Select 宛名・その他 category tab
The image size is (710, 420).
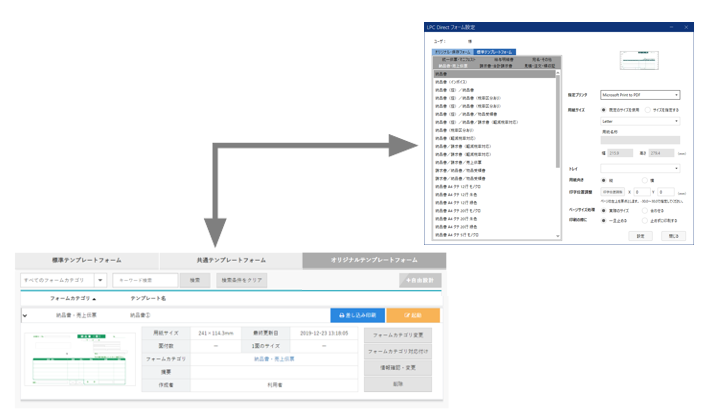(x=541, y=59)
